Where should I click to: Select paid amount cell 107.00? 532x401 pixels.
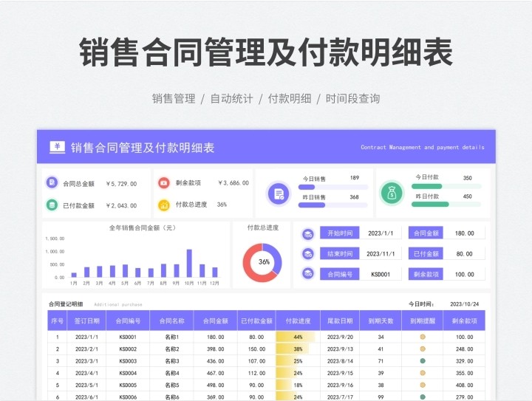tap(256, 361)
